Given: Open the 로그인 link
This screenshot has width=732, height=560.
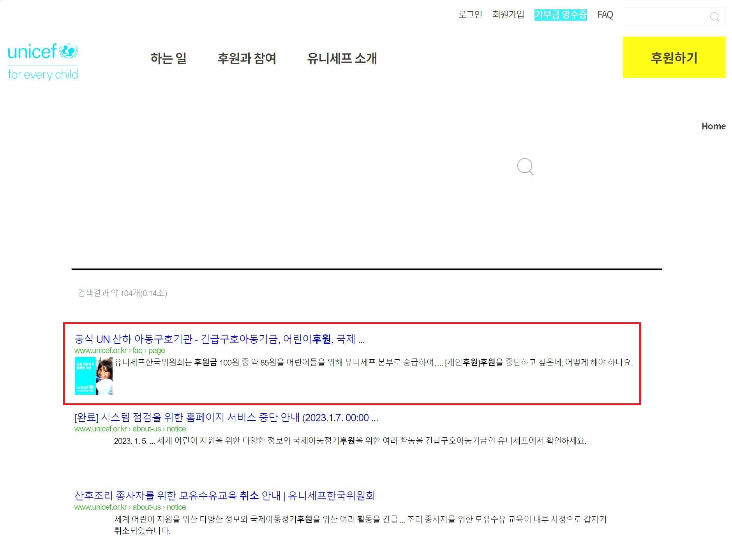Looking at the screenshot, I should (x=470, y=15).
